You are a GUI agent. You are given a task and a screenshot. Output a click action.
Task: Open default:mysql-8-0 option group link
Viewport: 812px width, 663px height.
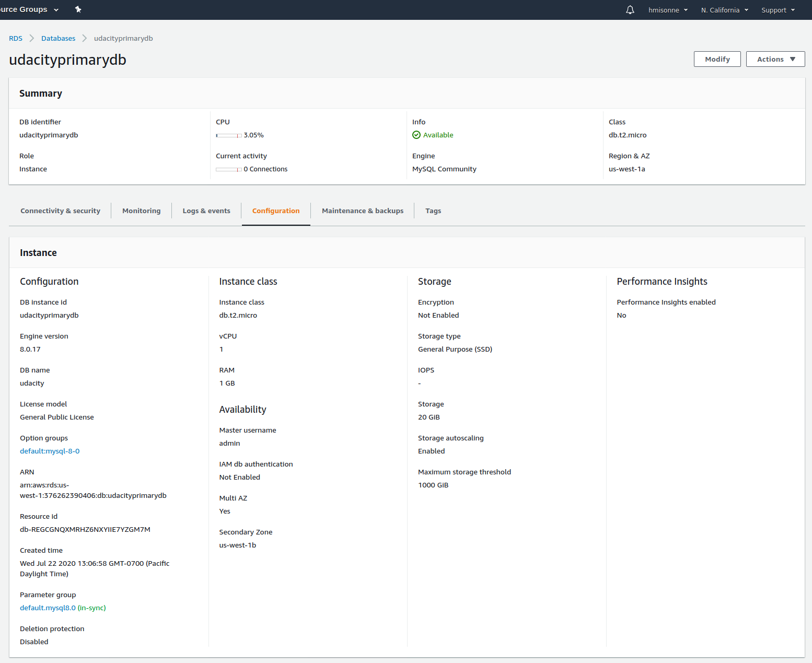coord(50,451)
